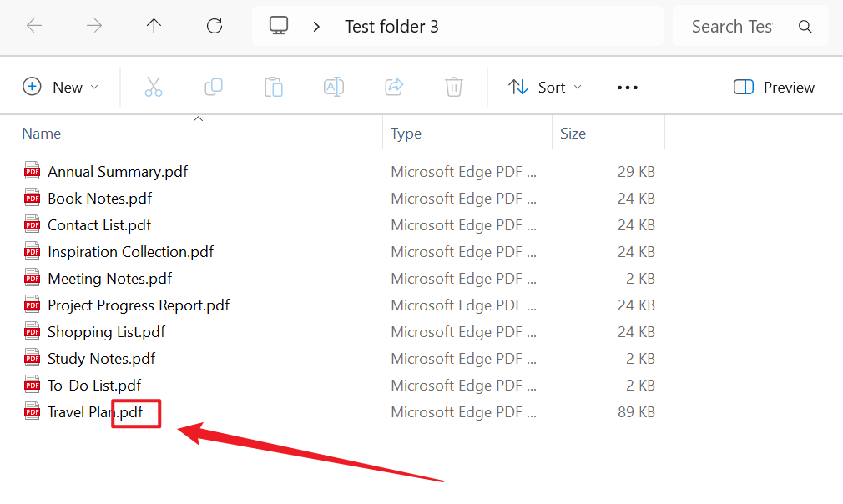Screen dimensions: 843x504
Task: Click the Rename icon in toolbar
Action: (334, 87)
